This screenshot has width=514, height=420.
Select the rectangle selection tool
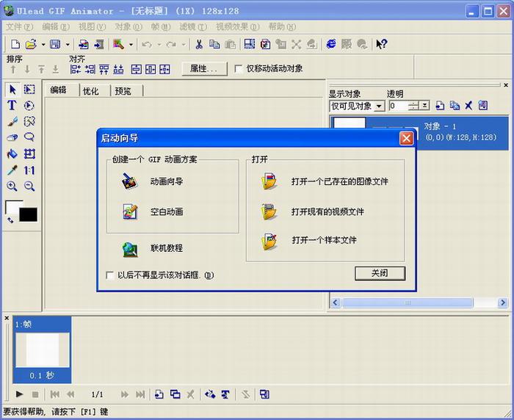[29, 90]
